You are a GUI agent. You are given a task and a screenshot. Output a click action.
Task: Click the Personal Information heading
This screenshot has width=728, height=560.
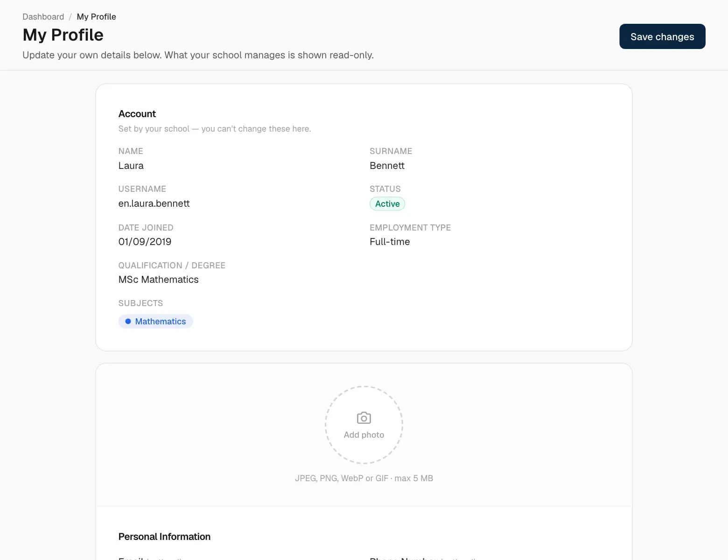(x=164, y=537)
